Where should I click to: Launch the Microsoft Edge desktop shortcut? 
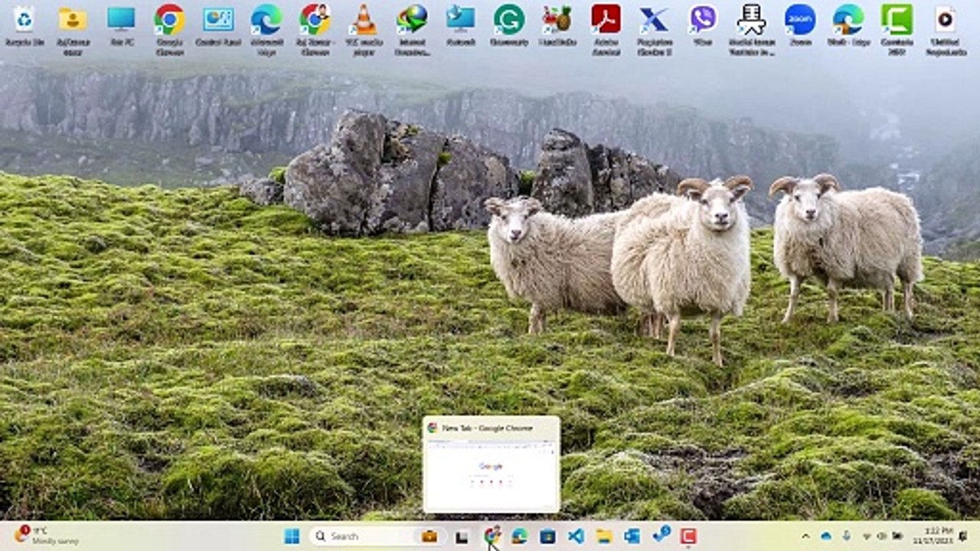[266, 31]
